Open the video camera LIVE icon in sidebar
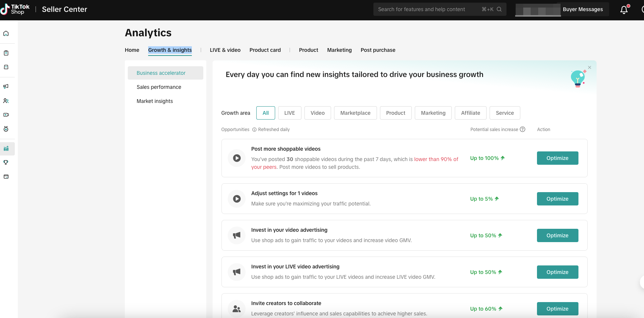This screenshot has height=318, width=644. pyautogui.click(x=6, y=115)
